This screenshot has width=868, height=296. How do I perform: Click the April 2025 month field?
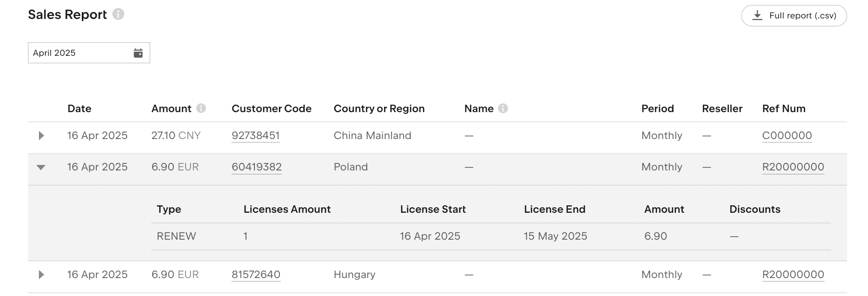(80, 53)
